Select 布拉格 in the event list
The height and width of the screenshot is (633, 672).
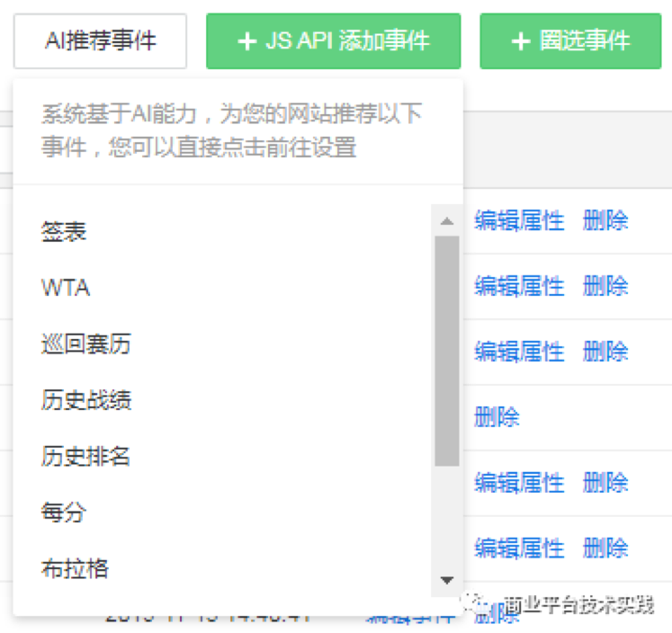pos(75,569)
